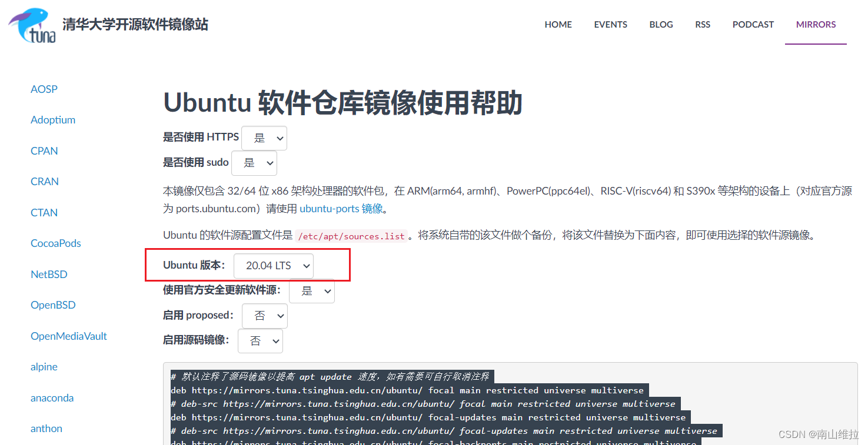The height and width of the screenshot is (445, 868).
Task: Click the 是否使用 HTTPS label
Action: pos(201,137)
